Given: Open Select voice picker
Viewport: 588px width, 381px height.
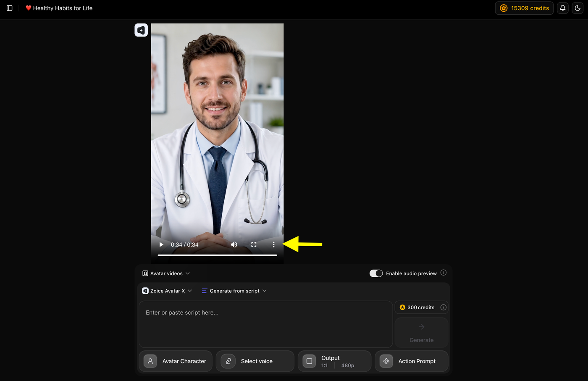Looking at the screenshot, I should coord(255,361).
